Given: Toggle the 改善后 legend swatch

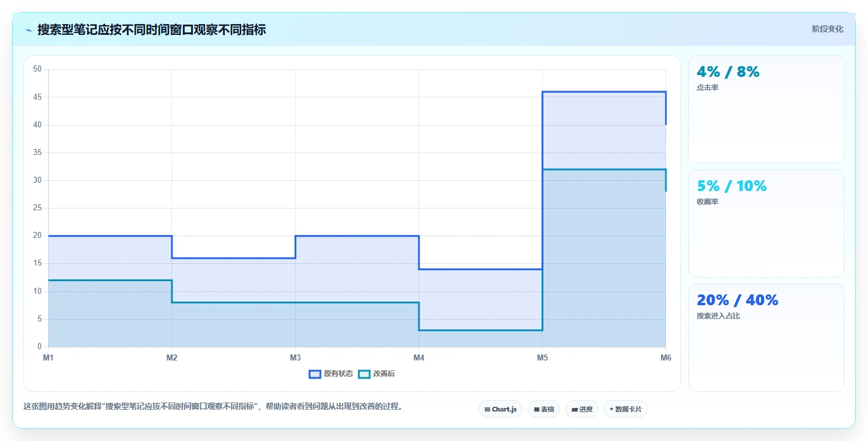Looking at the screenshot, I should click(364, 374).
